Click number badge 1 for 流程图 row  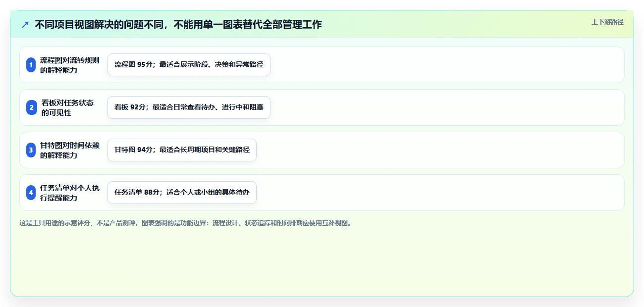point(31,65)
